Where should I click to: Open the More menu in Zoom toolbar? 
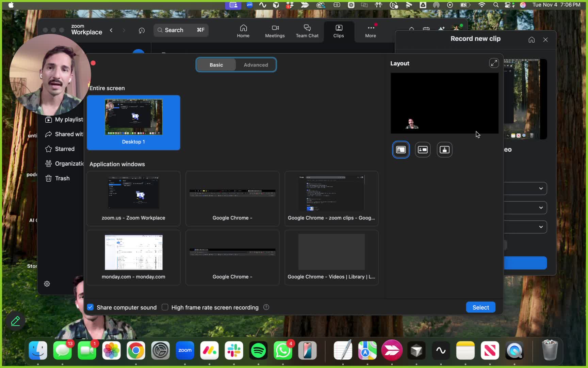(371, 31)
